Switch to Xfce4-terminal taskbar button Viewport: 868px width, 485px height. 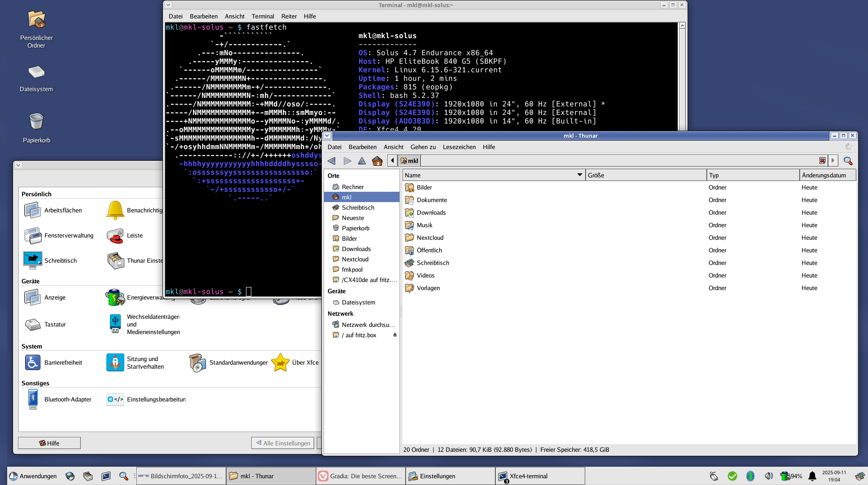click(x=540, y=476)
